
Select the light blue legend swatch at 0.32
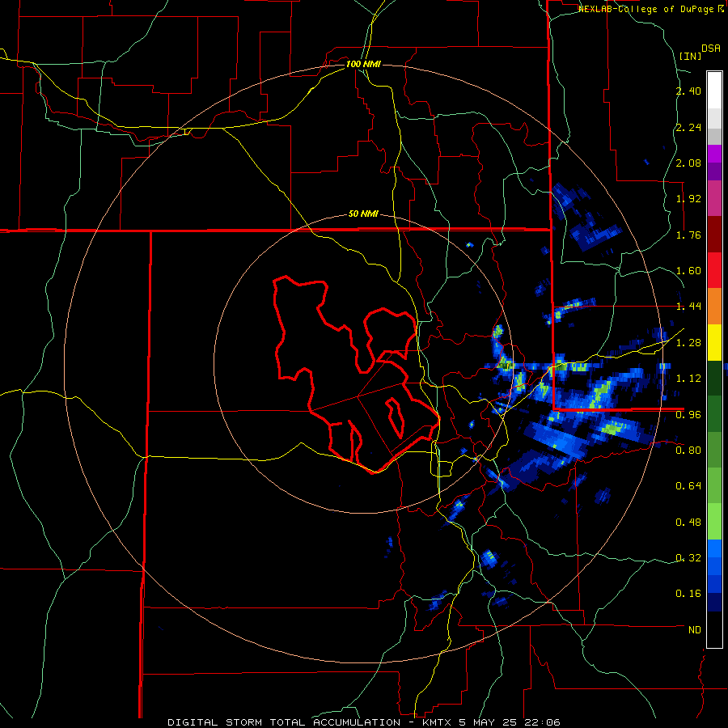coord(714,548)
